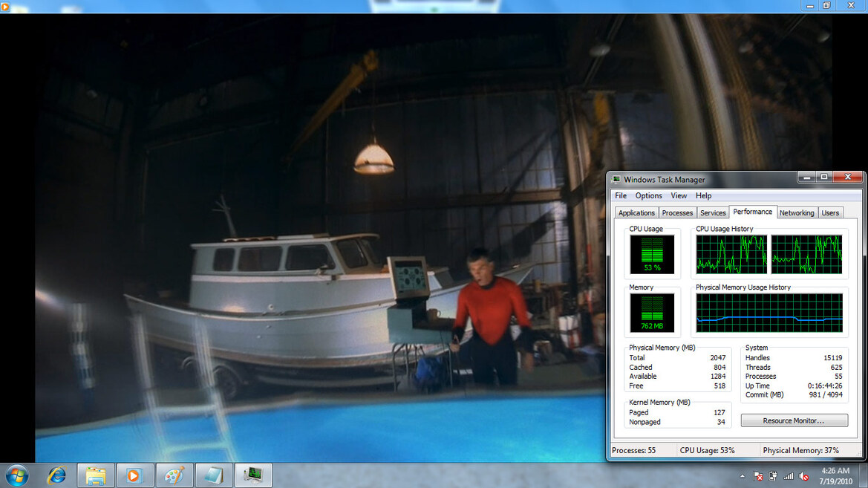Image resolution: width=868 pixels, height=488 pixels.
Task: Close the Windows Task Manager window
Action: 847,178
